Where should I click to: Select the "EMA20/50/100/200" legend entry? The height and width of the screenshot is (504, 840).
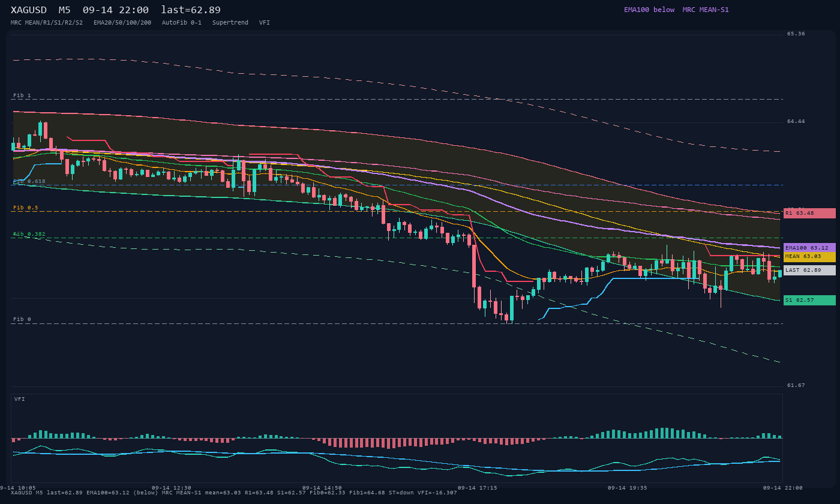tap(122, 23)
